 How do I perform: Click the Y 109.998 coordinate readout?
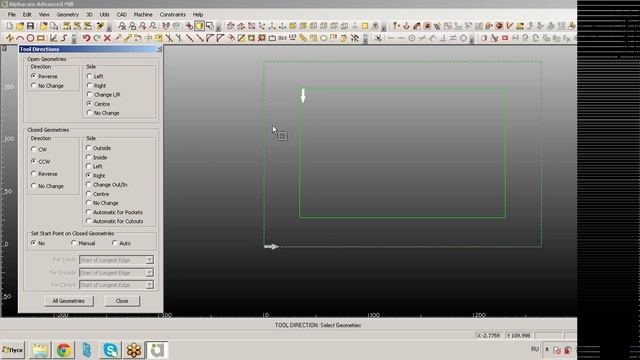518,336
